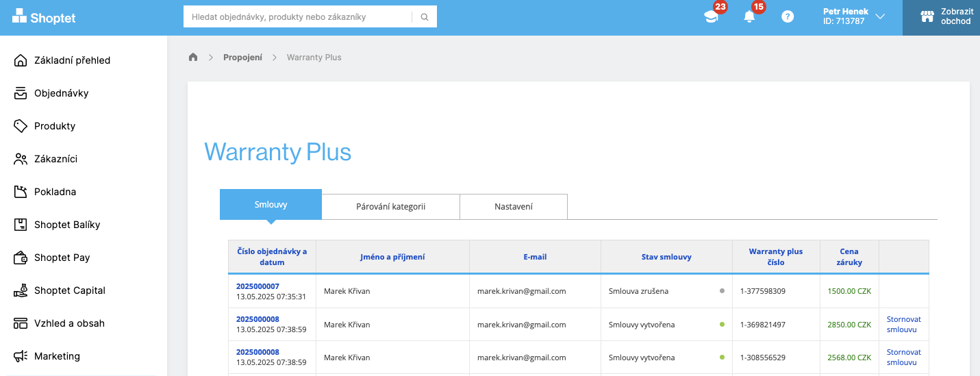Switch to the Nastavení tab
The height and width of the screenshot is (376, 980).
(514, 206)
